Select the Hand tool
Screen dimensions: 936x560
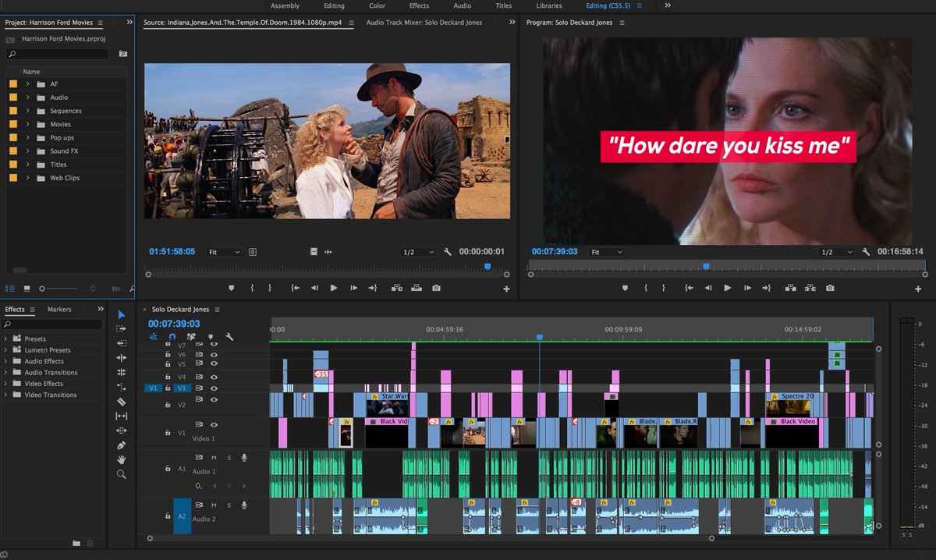pos(122,459)
